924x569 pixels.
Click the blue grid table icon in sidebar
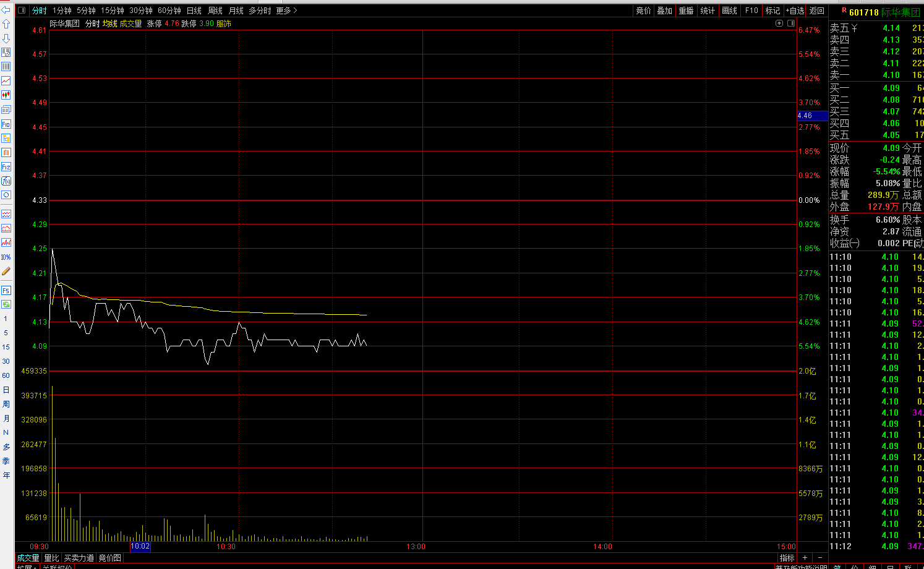(x=6, y=67)
